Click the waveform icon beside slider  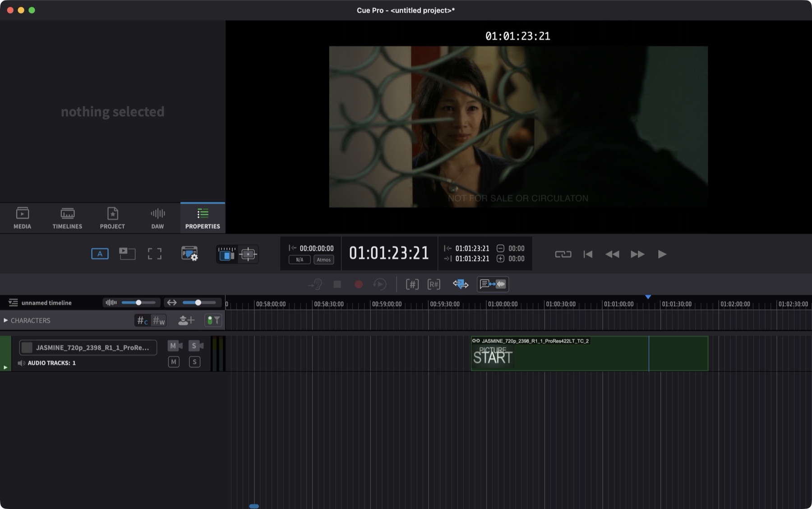click(x=111, y=303)
